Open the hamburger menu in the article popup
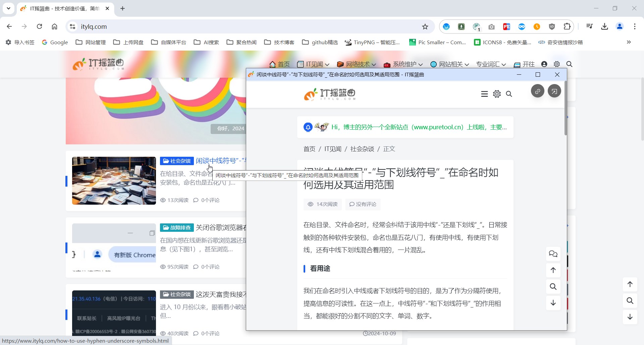The width and height of the screenshot is (644, 345). 484,94
